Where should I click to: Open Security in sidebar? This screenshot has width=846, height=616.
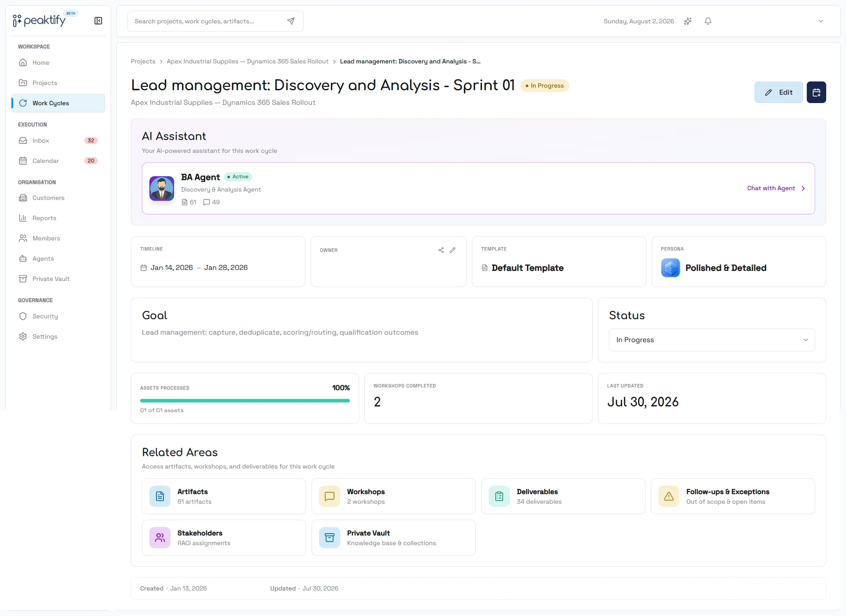click(58, 316)
